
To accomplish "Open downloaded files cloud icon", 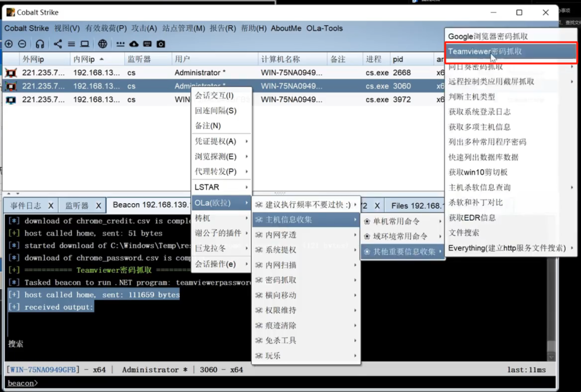I will (134, 44).
